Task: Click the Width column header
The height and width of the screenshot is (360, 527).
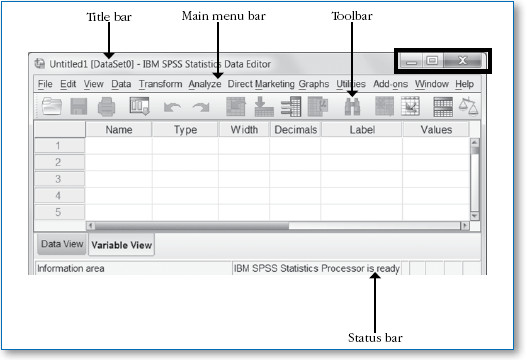Action: coord(244,129)
